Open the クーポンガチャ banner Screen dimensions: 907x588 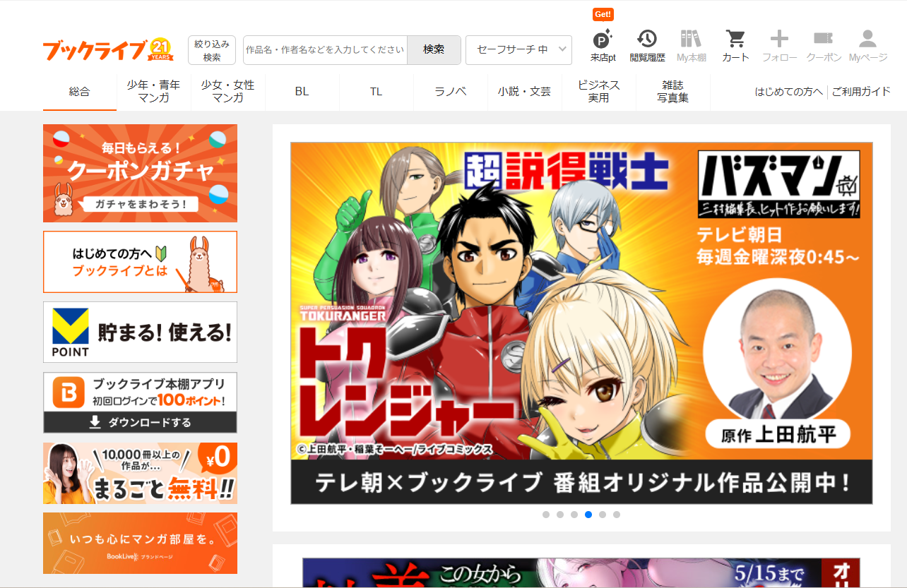click(140, 173)
